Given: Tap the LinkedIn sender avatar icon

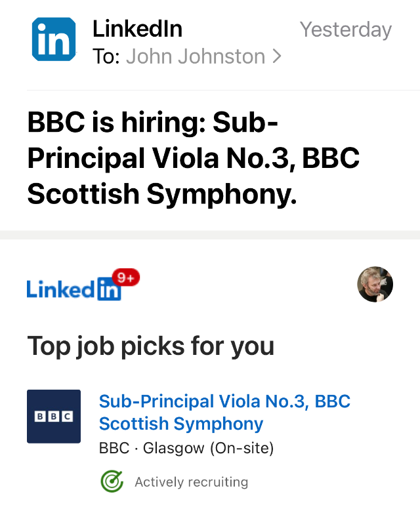Looking at the screenshot, I should pos(54,39).
